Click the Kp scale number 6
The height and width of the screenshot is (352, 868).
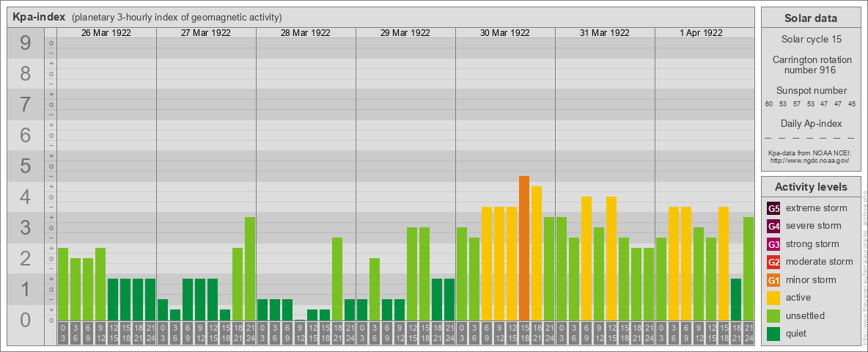pos(26,136)
